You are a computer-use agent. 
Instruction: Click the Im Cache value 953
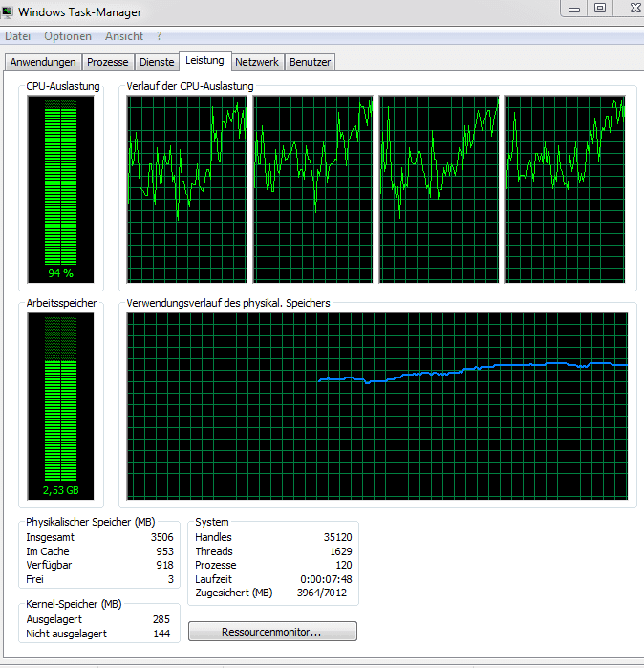tap(164, 551)
